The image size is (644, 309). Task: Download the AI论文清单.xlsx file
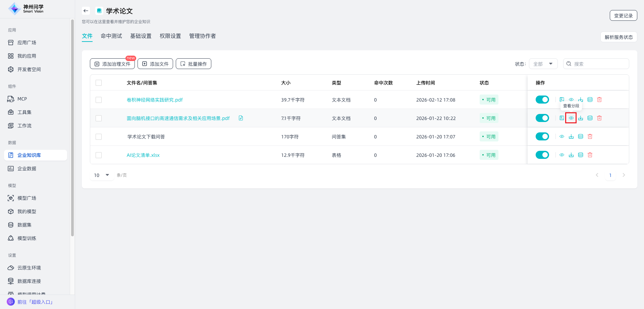coord(571,155)
